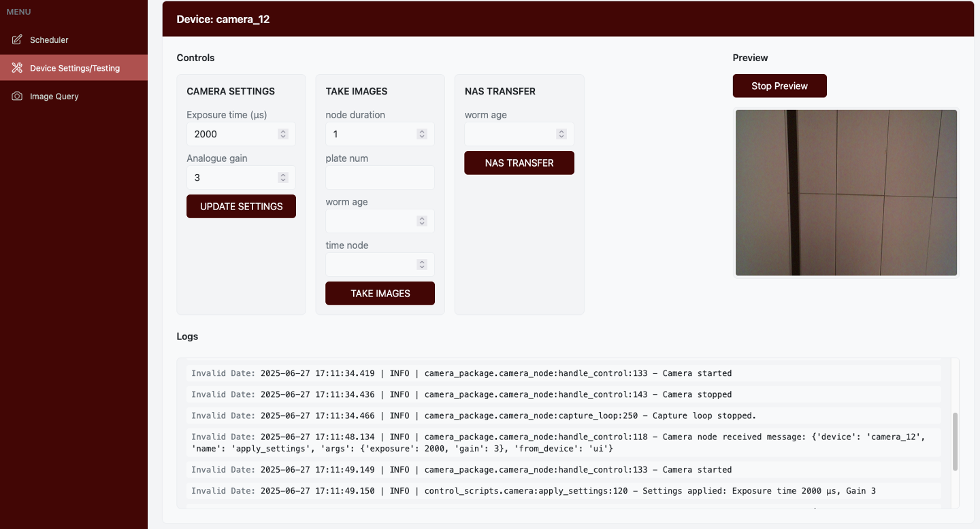The height and width of the screenshot is (529, 980).
Task: Select Device Settings/Testing in the sidebar
Action: (74, 68)
